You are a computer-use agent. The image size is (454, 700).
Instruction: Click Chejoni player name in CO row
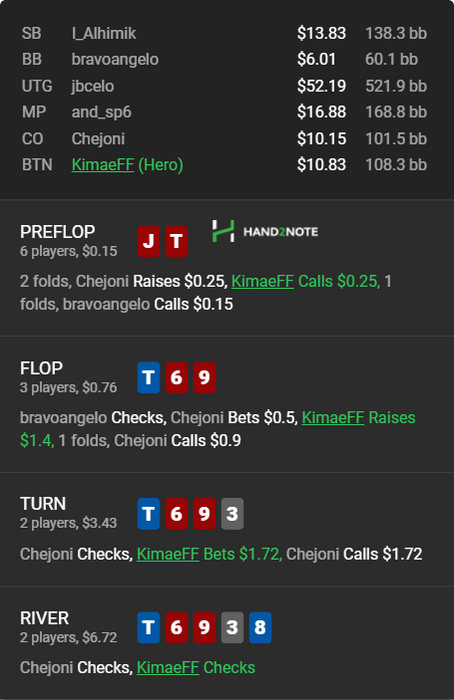point(98,138)
